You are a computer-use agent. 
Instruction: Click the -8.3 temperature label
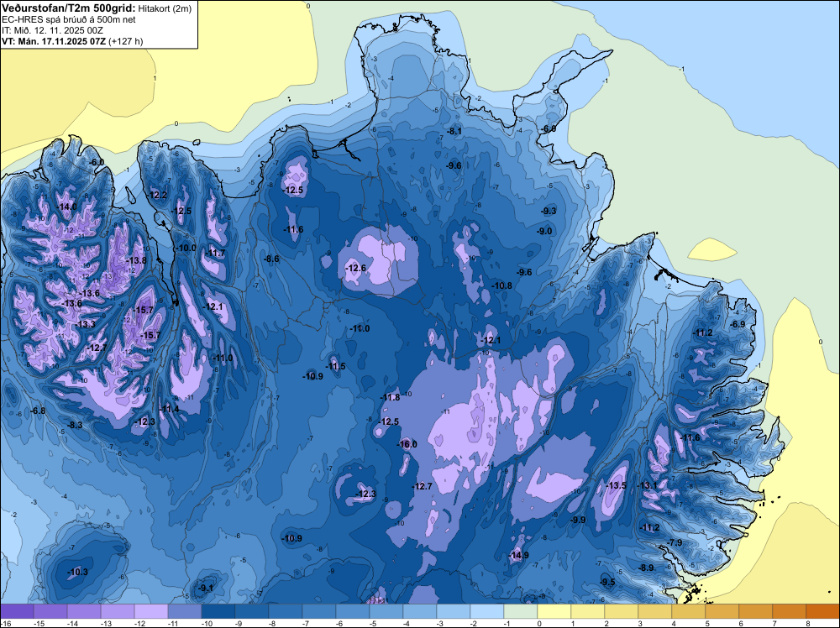pos(75,425)
